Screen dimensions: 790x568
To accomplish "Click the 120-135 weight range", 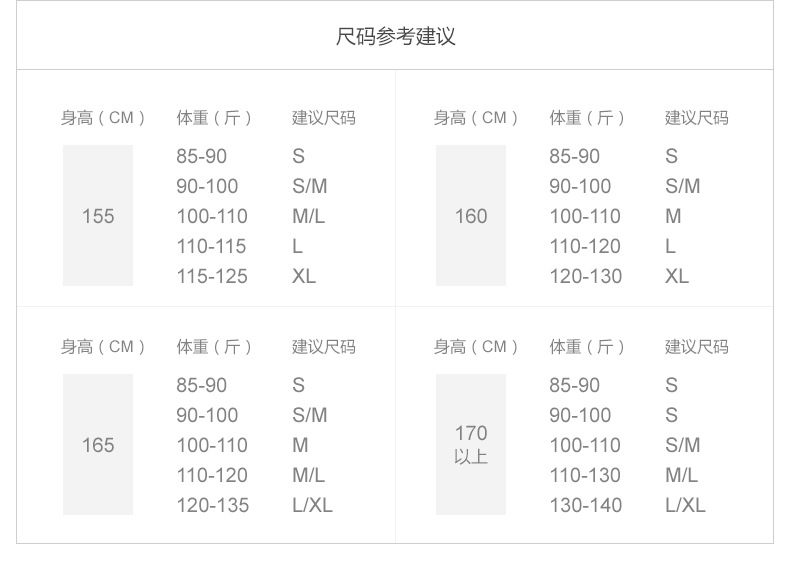I will tap(213, 505).
